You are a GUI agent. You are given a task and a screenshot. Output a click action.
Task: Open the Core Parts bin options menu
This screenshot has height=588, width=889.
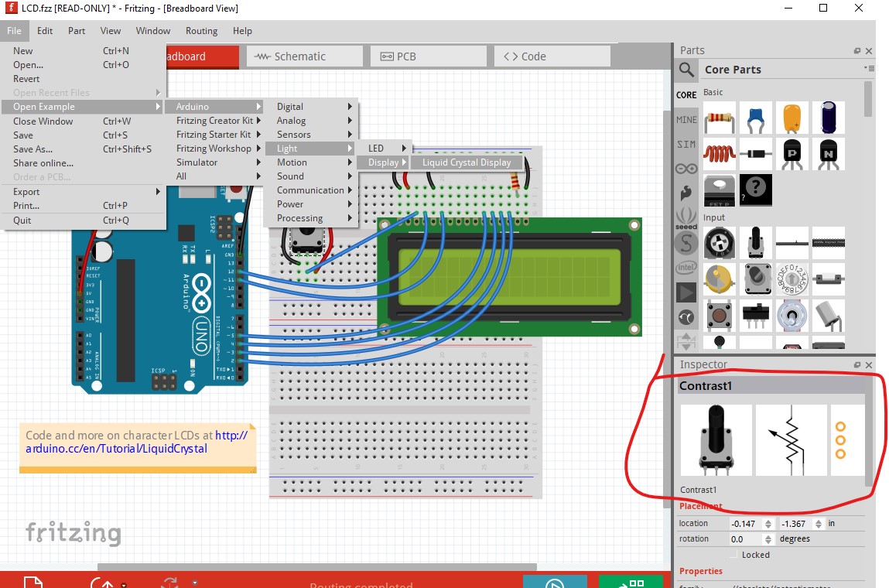[872, 68]
